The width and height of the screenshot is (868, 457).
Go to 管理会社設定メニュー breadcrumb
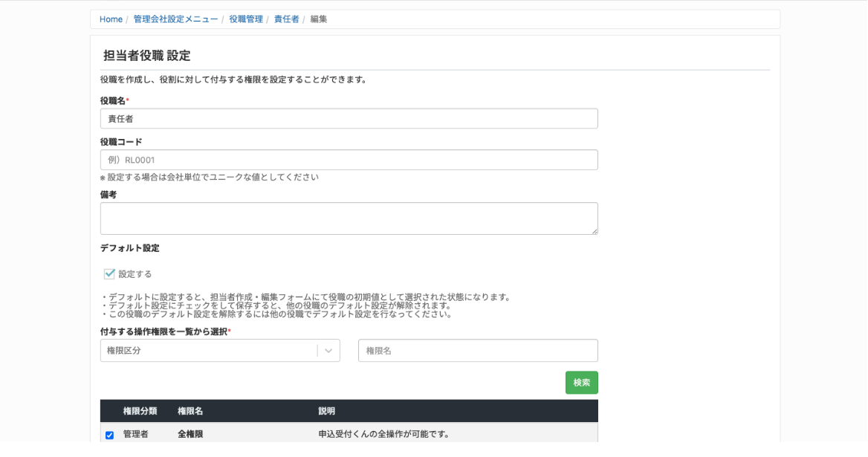coord(175,19)
